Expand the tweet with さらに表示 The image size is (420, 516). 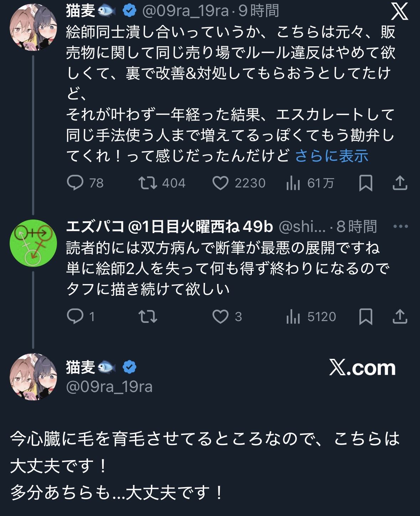pyautogui.click(x=332, y=156)
